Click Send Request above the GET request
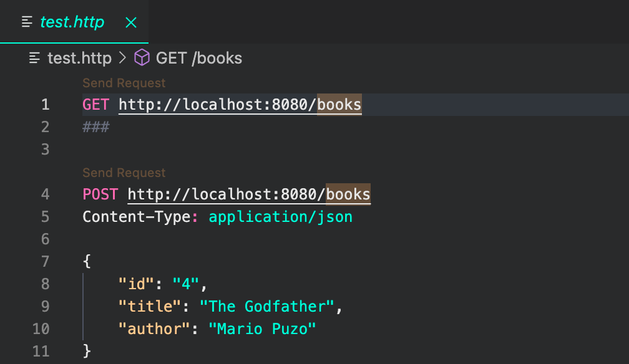 pyautogui.click(x=124, y=82)
